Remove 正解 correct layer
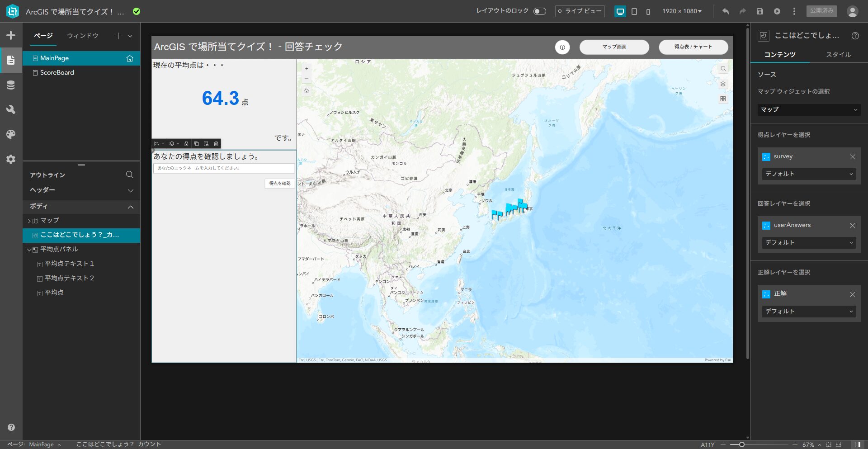Viewport: 868px width, 449px height. pos(852,294)
